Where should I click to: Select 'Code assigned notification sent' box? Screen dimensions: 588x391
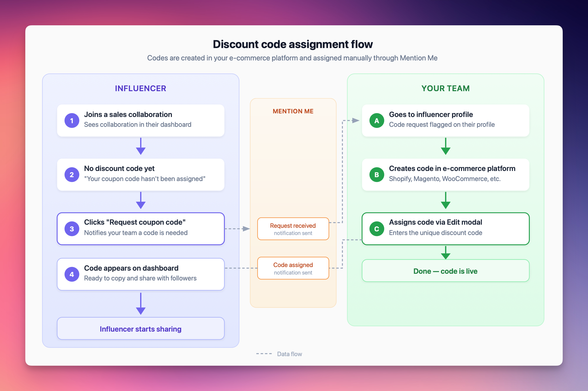pos(293,268)
